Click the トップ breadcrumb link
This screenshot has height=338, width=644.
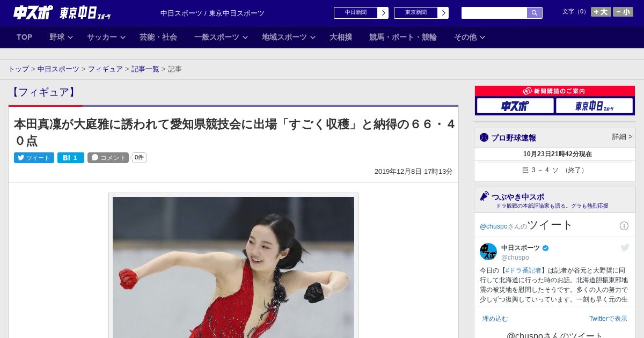click(19, 69)
